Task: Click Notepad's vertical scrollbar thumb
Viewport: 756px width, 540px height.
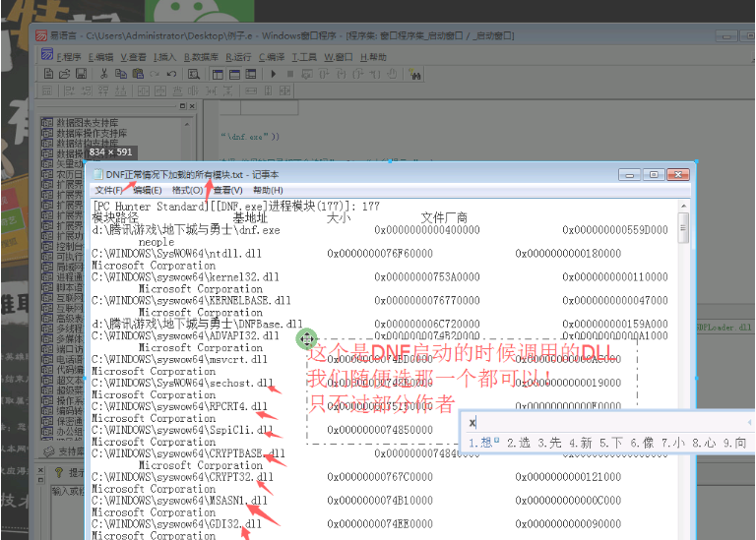Action: pos(683,228)
